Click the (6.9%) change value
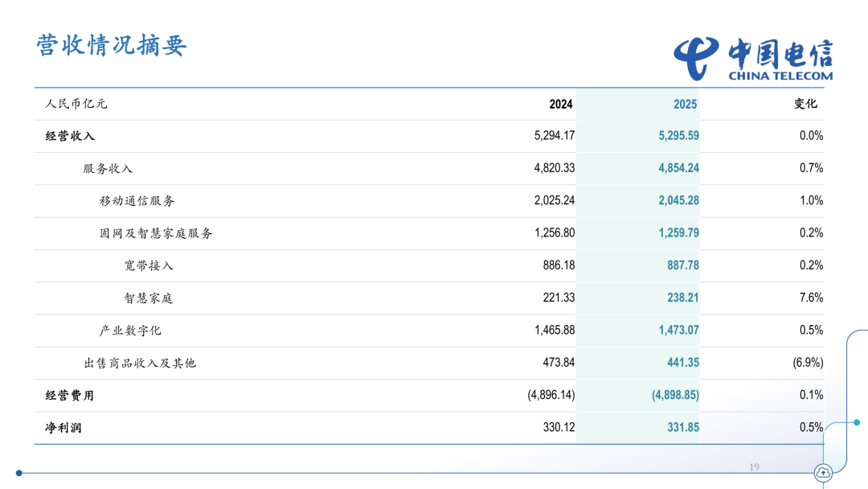Viewport: 868px width, 489px height. (808, 363)
